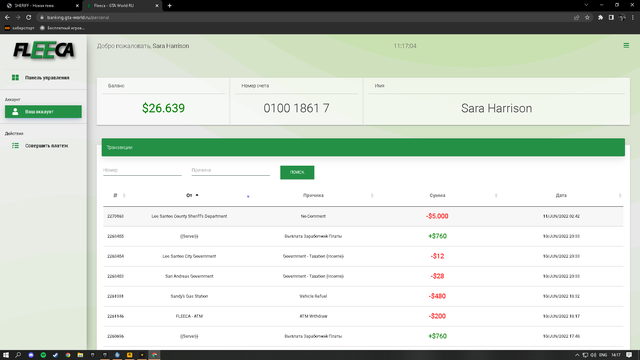Click the ATM Withdraw reason cell
This screenshot has height=360, width=640.
pyautogui.click(x=313, y=316)
